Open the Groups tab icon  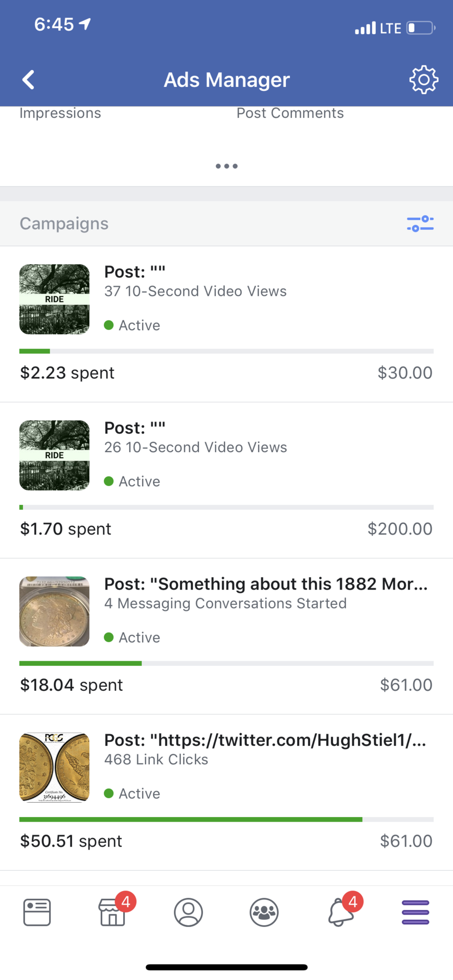click(264, 912)
